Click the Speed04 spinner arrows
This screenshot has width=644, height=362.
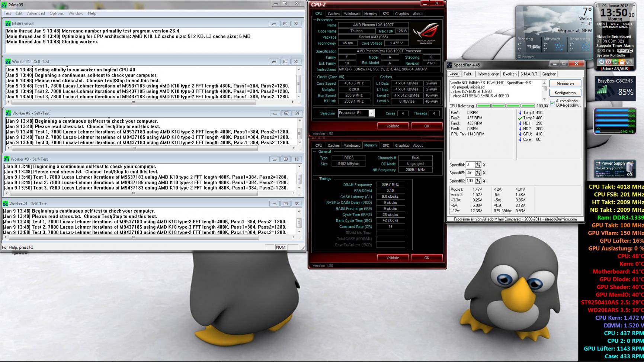pyautogui.click(x=478, y=165)
